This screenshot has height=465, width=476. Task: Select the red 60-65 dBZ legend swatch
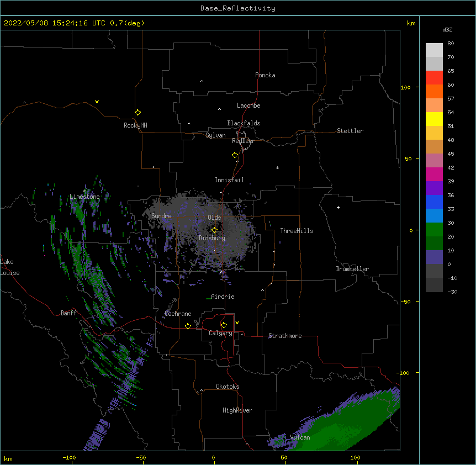pos(434,77)
